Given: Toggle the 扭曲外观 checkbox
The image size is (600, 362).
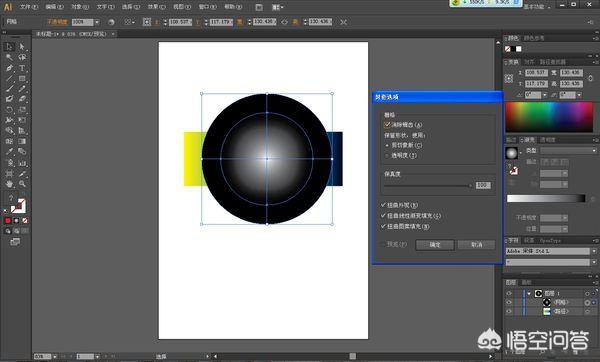Looking at the screenshot, I should pyautogui.click(x=383, y=205).
